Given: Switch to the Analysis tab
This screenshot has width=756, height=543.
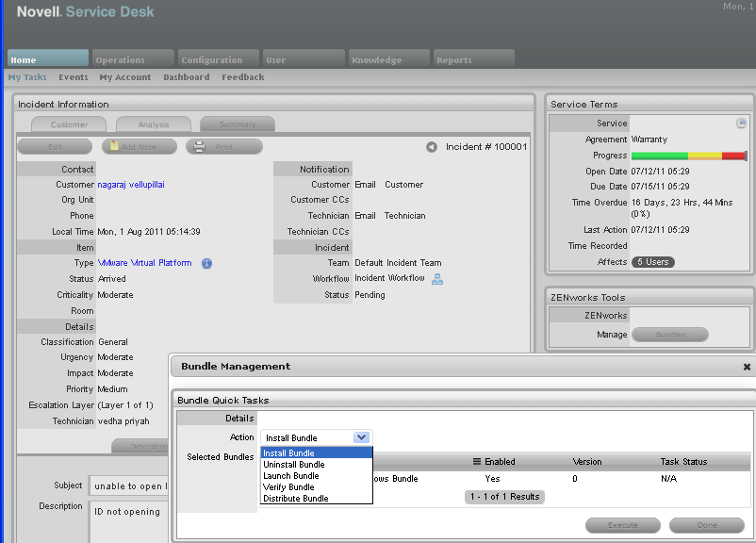Looking at the screenshot, I should click(153, 123).
